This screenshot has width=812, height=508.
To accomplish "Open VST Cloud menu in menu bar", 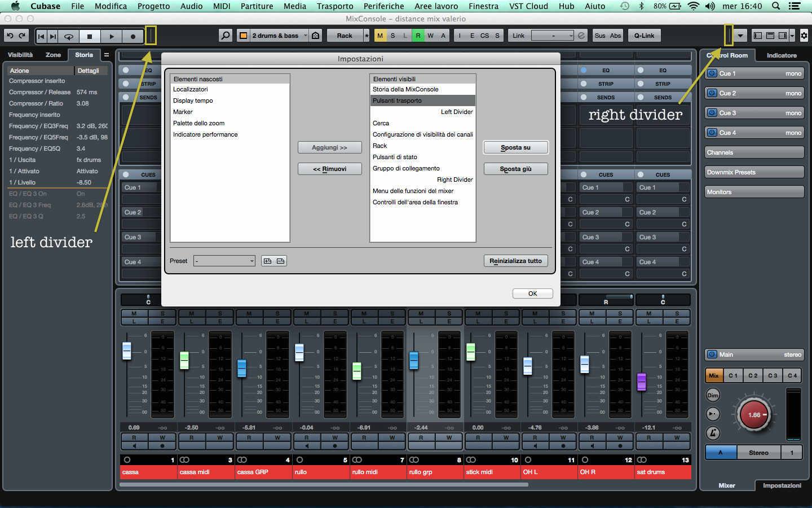I will click(x=528, y=6).
